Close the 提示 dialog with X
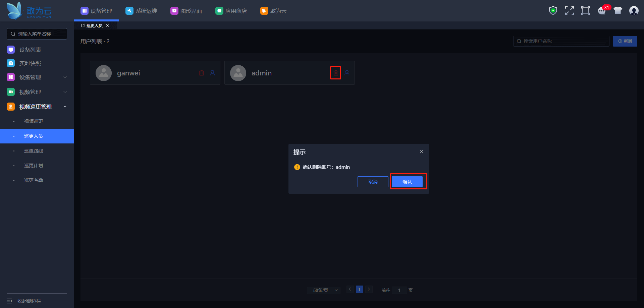This screenshot has height=308, width=644. point(422,151)
